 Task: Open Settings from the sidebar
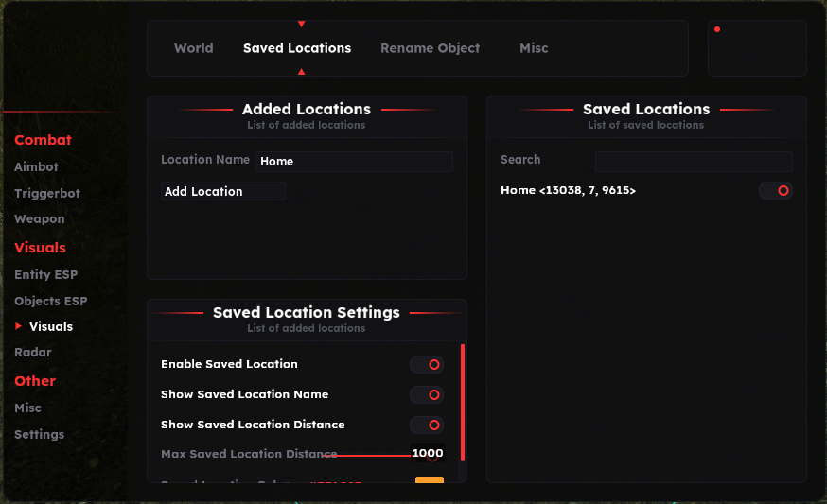point(39,434)
